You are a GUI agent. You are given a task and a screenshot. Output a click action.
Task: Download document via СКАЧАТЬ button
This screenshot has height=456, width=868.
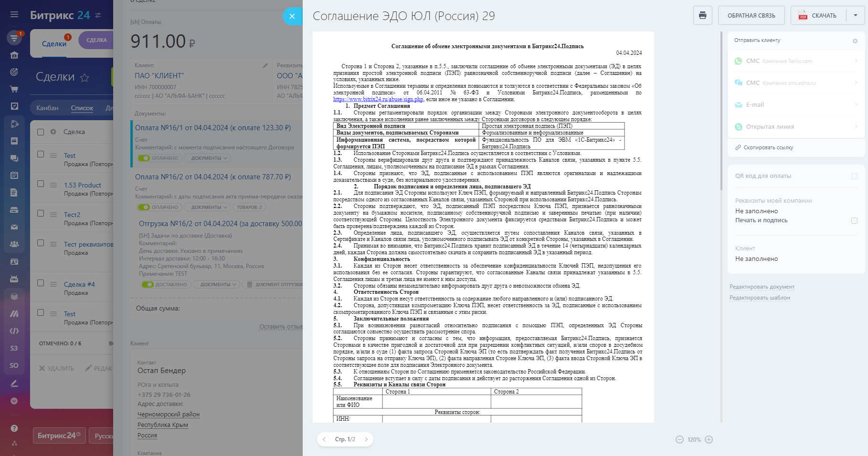coord(818,15)
